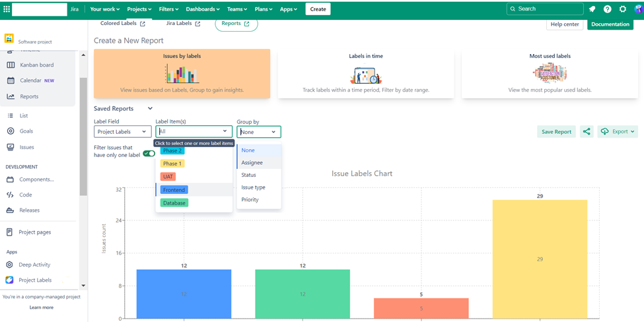Viewport: 644px width, 322px height.
Task: Expand the Saved Reports chevron
Action: [x=150, y=109]
